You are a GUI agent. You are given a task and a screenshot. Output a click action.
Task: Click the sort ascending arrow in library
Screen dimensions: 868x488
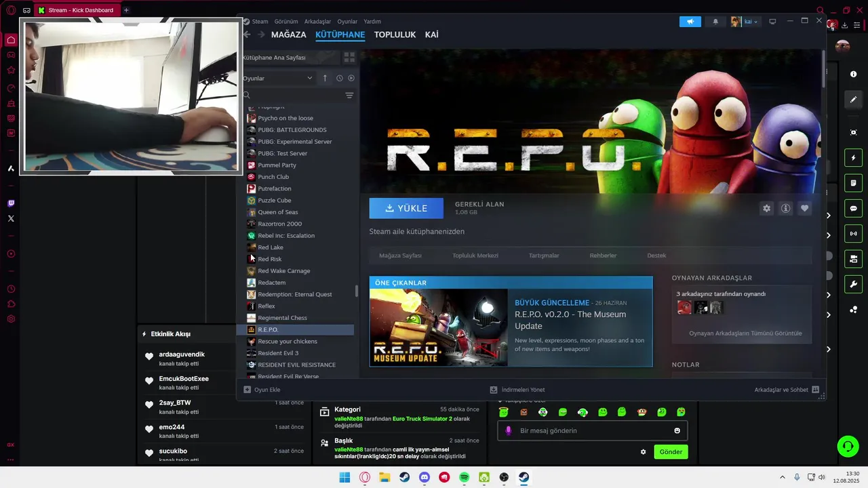tap(325, 78)
